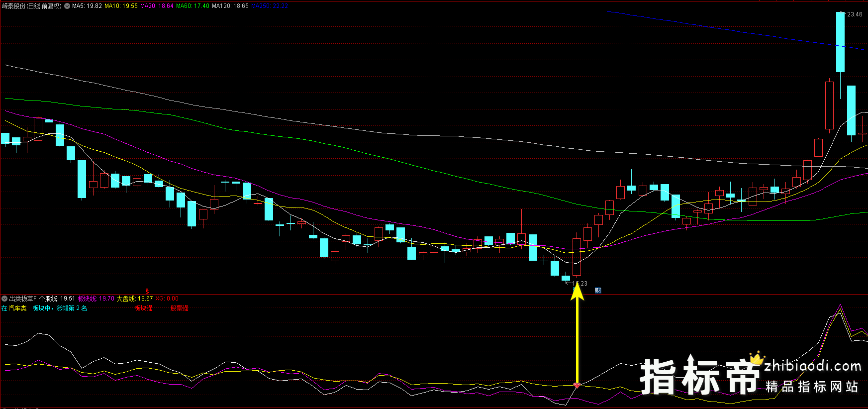Open the dropdown arrow beside 嵘泰股份 title

coord(67,6)
